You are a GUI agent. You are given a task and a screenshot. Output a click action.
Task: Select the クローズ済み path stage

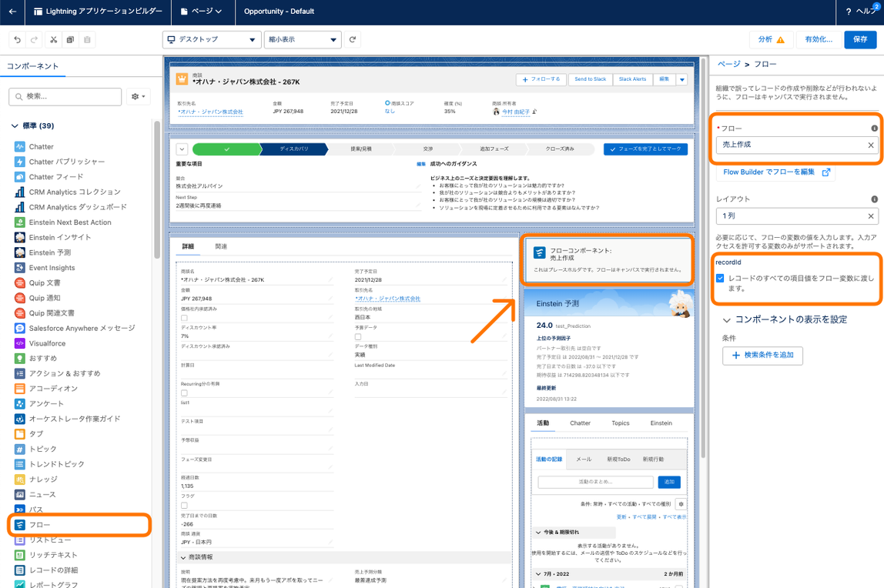560,149
